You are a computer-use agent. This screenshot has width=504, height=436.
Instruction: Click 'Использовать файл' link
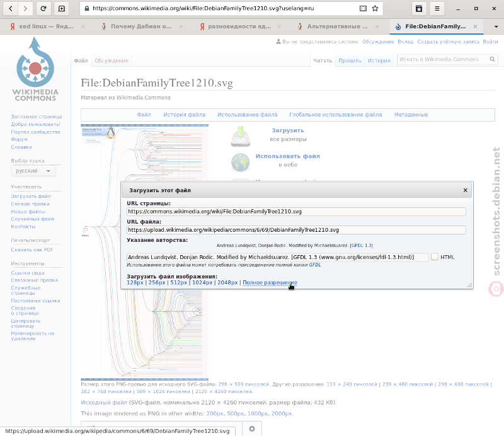(288, 156)
